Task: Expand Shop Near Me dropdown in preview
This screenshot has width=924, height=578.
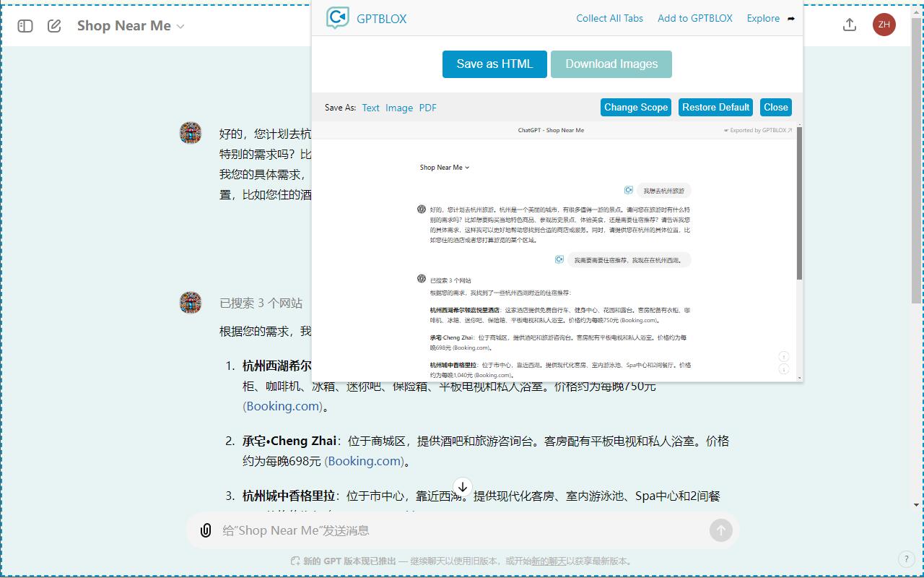Action: tap(445, 168)
